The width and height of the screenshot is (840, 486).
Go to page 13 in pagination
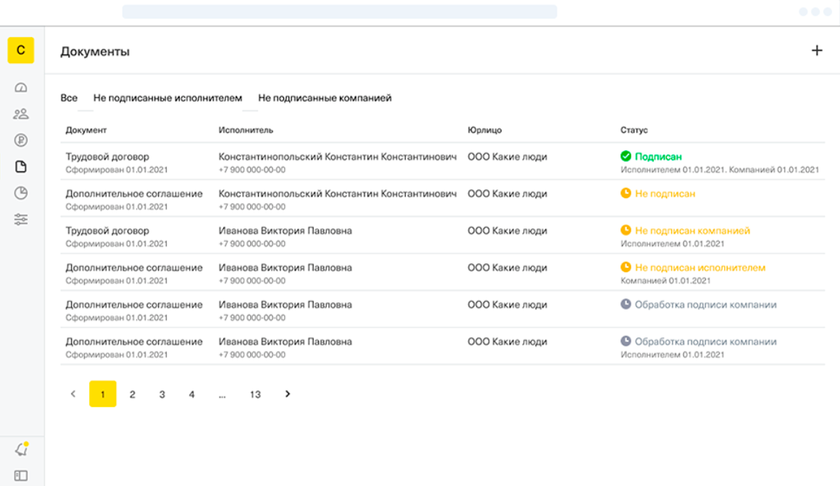click(x=255, y=394)
